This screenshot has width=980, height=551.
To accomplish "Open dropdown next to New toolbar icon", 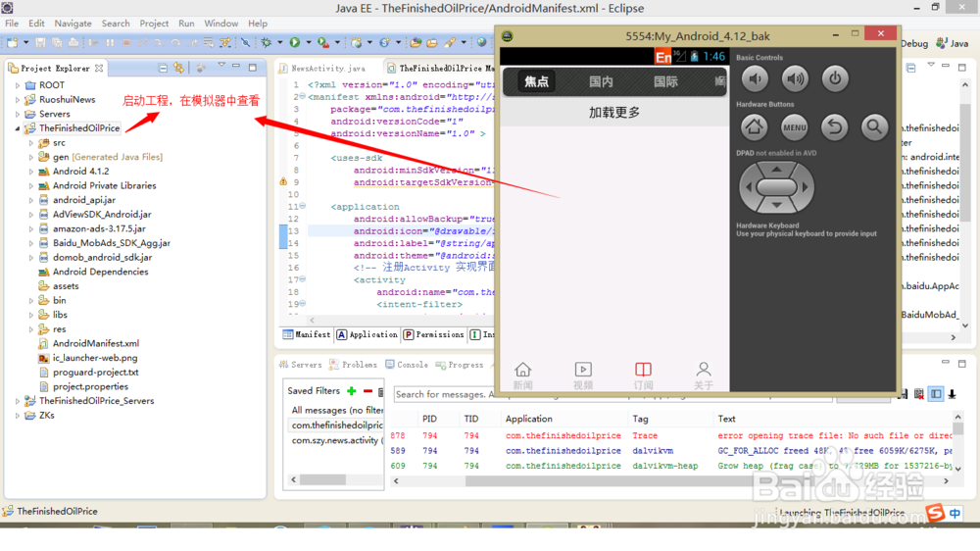I will (x=25, y=42).
